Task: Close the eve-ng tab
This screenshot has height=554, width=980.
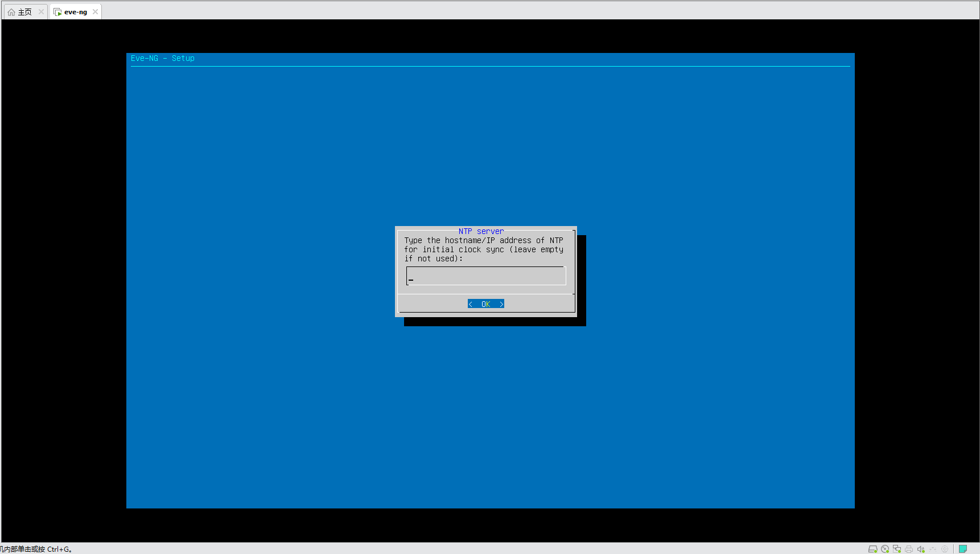Action: pyautogui.click(x=95, y=12)
